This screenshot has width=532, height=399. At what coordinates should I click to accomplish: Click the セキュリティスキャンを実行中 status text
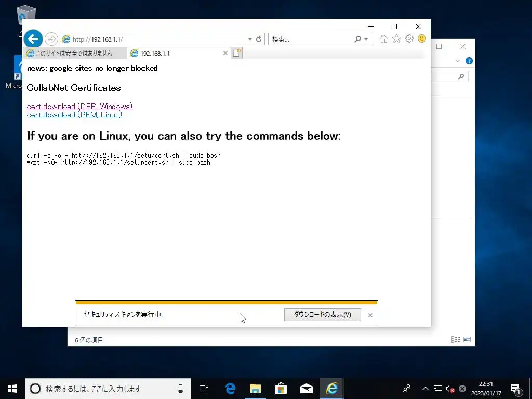[123, 314]
